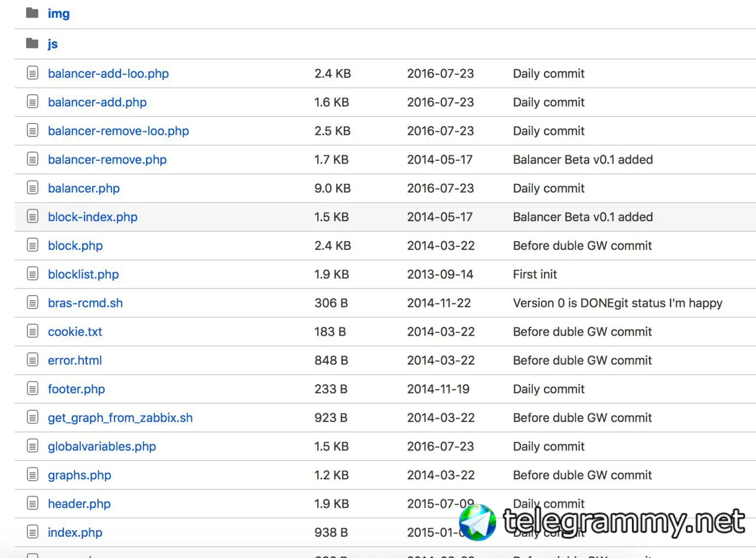Screen dimensions: 756x558
Task: Open error.html file
Action: point(74,361)
